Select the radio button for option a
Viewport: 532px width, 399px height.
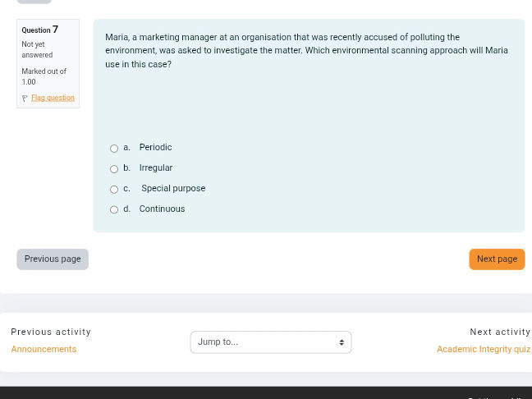[114, 149]
